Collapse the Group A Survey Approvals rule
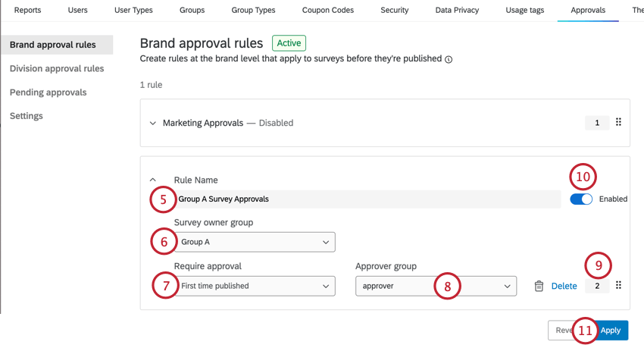The image size is (644, 348). tap(152, 180)
